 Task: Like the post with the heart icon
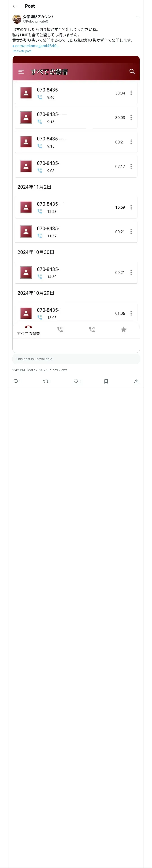[x=76, y=381]
